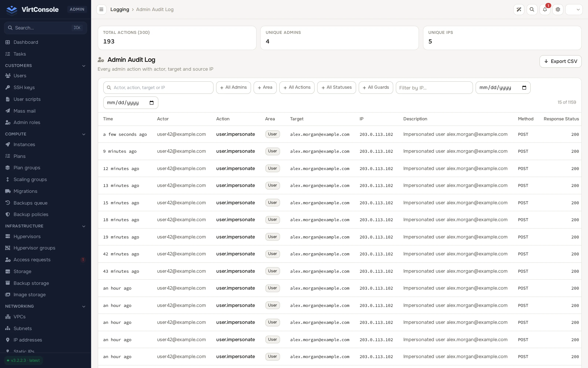The height and width of the screenshot is (368, 588).
Task: Click the Admin roles icon
Action: [x=8, y=122]
